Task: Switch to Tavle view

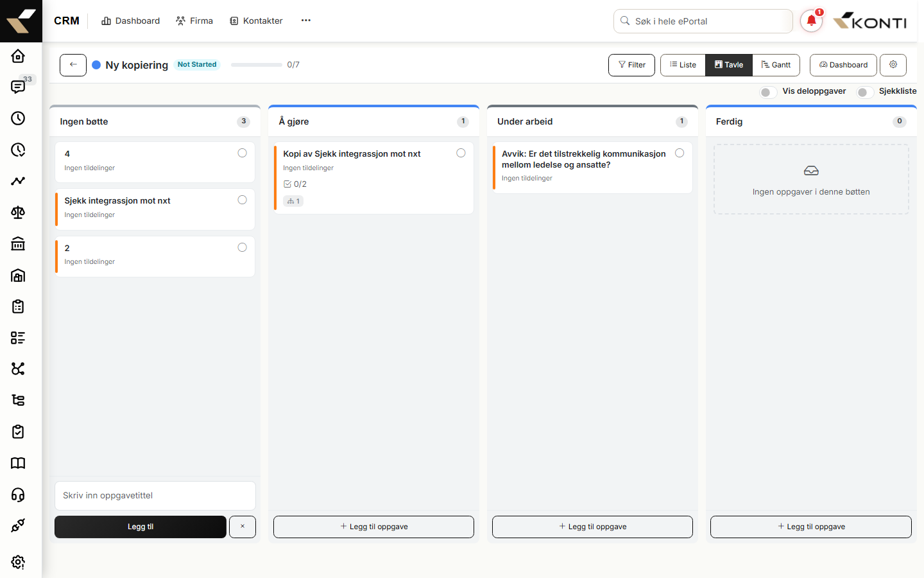Action: click(x=729, y=65)
